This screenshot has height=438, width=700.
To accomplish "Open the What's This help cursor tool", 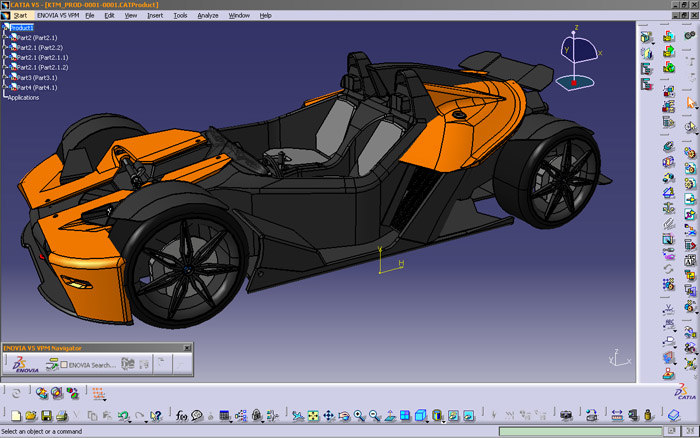I will pos(155,416).
